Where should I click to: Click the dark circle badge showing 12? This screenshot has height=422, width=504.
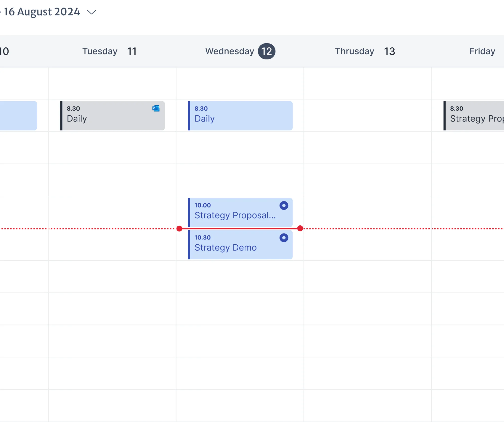266,51
